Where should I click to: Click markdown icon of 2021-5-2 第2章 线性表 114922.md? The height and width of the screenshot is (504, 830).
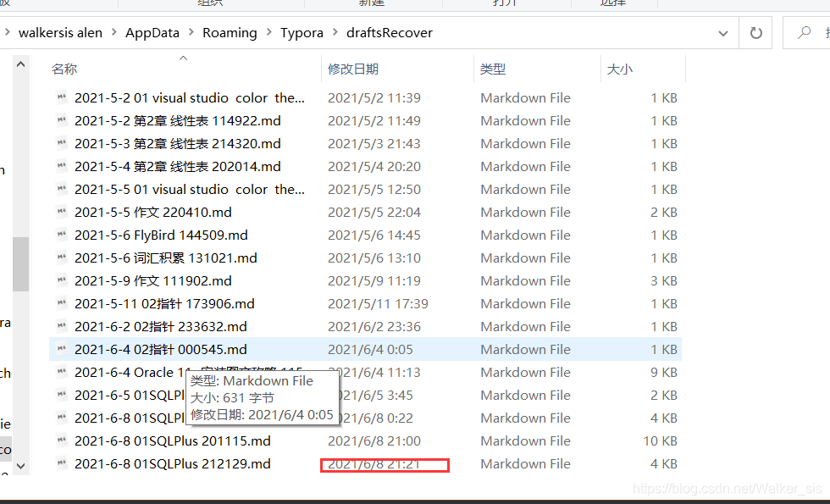click(62, 120)
